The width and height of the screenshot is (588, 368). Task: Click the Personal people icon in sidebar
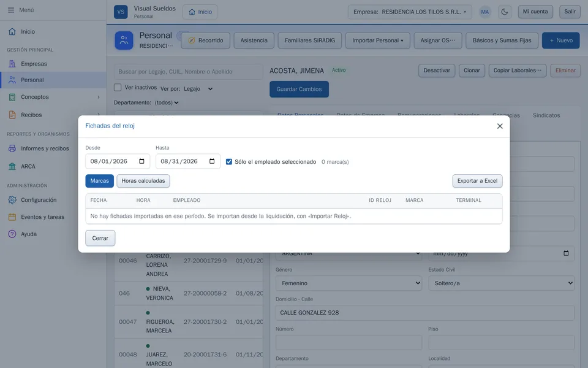[12, 80]
